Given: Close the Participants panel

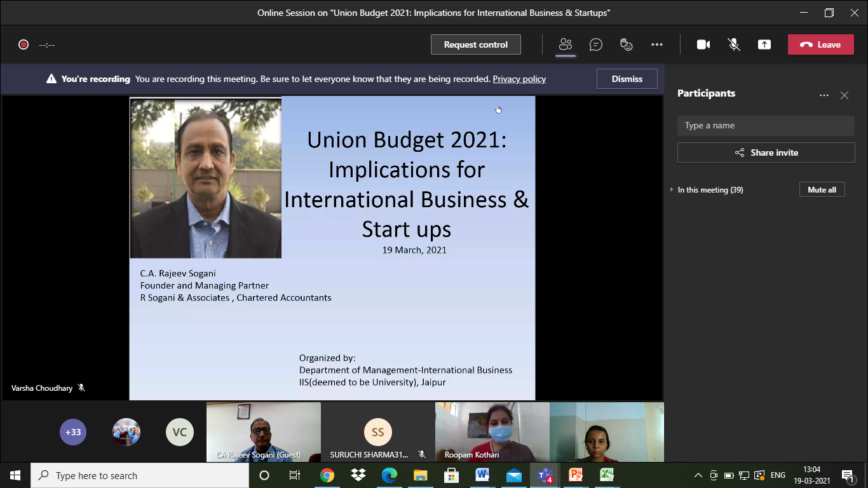Looking at the screenshot, I should [844, 95].
